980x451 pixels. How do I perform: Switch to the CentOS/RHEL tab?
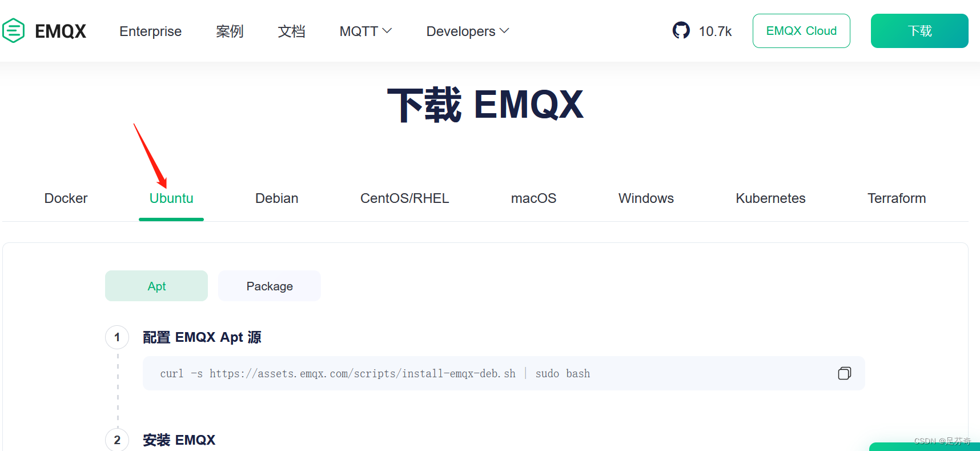point(404,198)
